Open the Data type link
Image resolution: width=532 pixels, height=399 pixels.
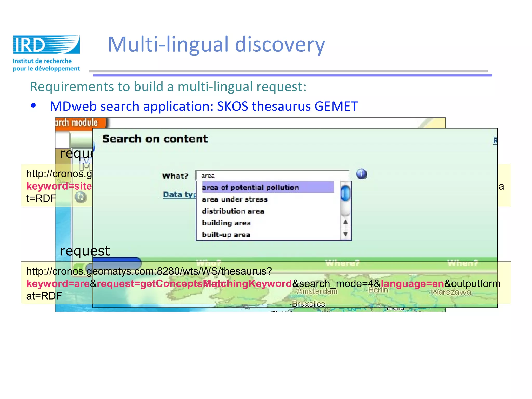(x=179, y=195)
